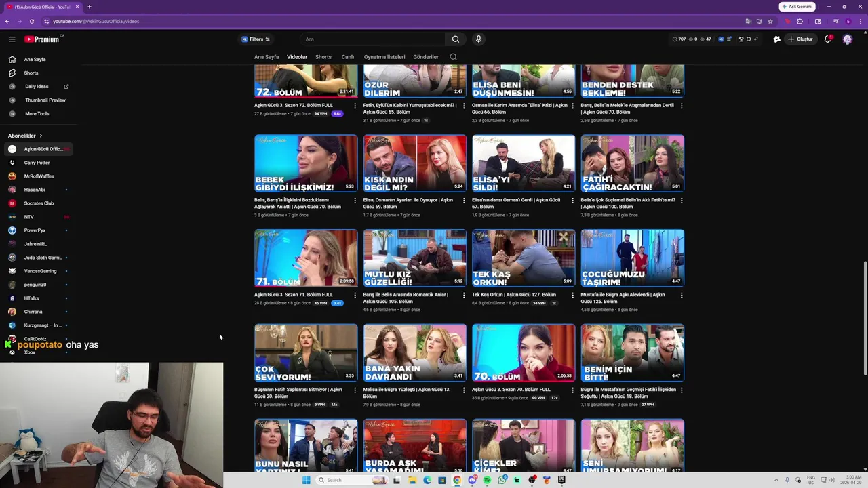
Task: Switch to the Ana Sayfa channel tab
Action: point(267,57)
